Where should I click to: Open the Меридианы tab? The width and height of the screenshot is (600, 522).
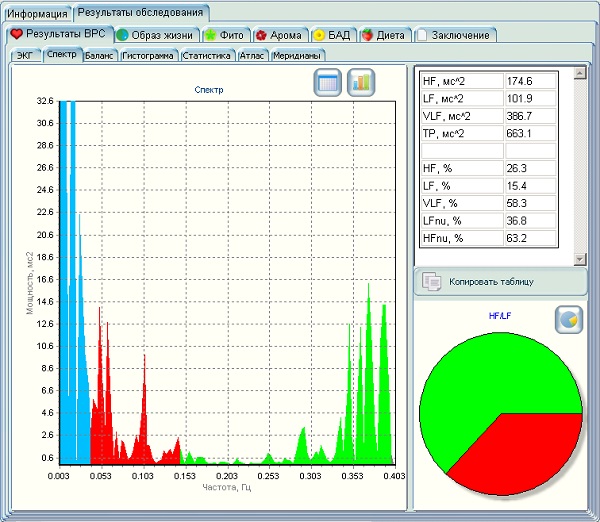tap(297, 55)
